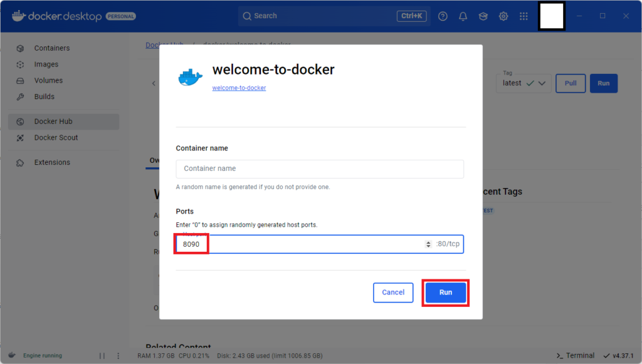
Task: Open the apps grid icon
Action: [524, 16]
